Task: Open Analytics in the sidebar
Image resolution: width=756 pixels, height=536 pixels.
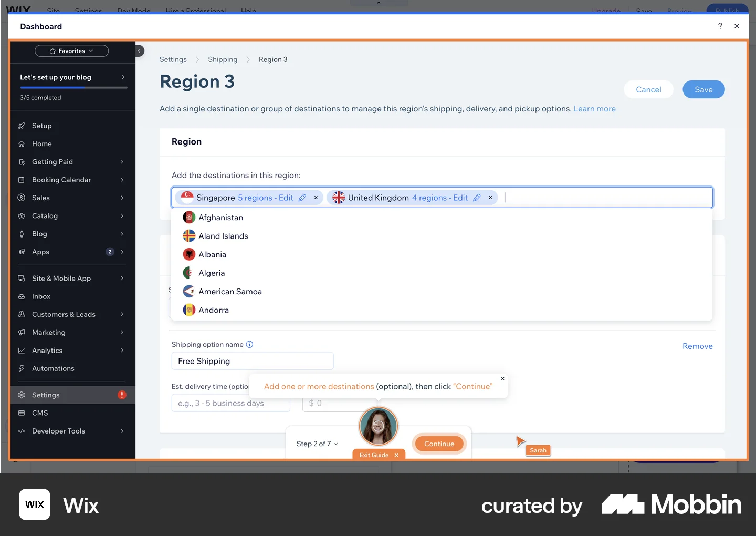Action: [73, 351]
